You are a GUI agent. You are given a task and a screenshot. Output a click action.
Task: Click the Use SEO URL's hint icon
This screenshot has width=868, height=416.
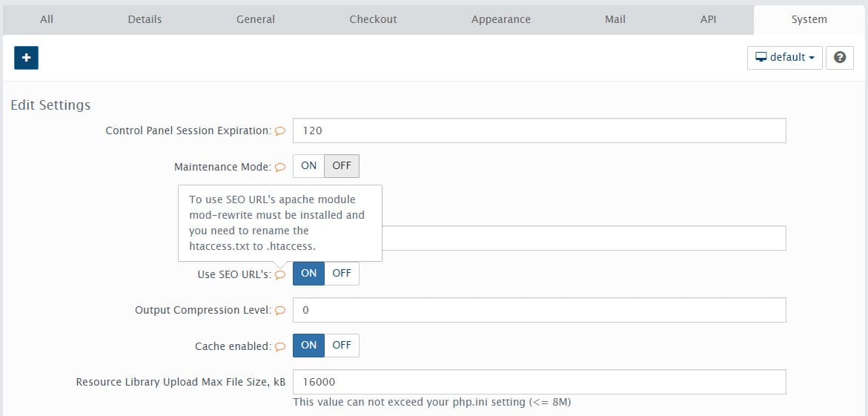280,274
